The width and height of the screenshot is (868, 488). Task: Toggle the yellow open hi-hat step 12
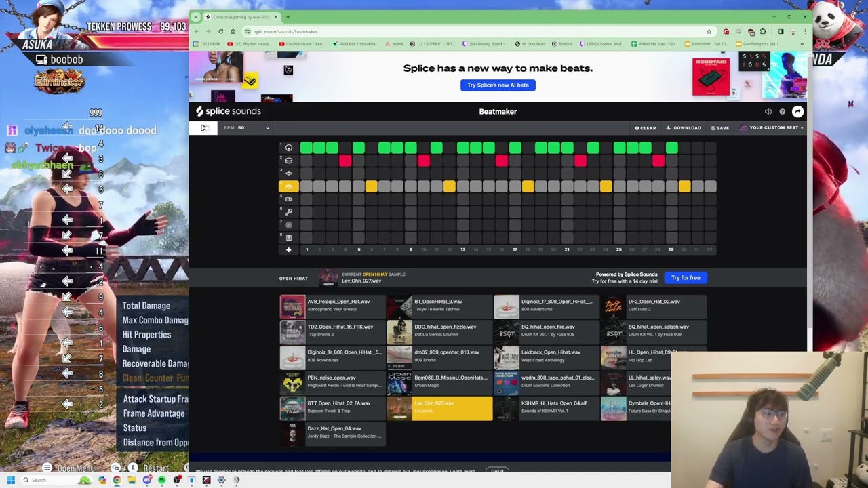[450, 186]
